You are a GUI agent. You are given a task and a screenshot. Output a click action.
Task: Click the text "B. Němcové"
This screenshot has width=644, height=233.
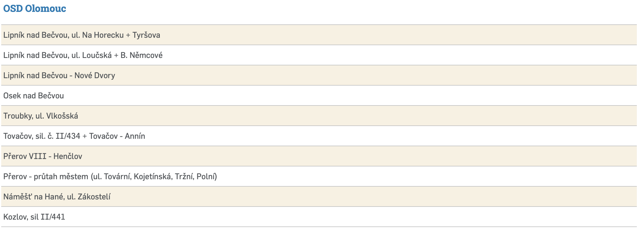[141, 55]
